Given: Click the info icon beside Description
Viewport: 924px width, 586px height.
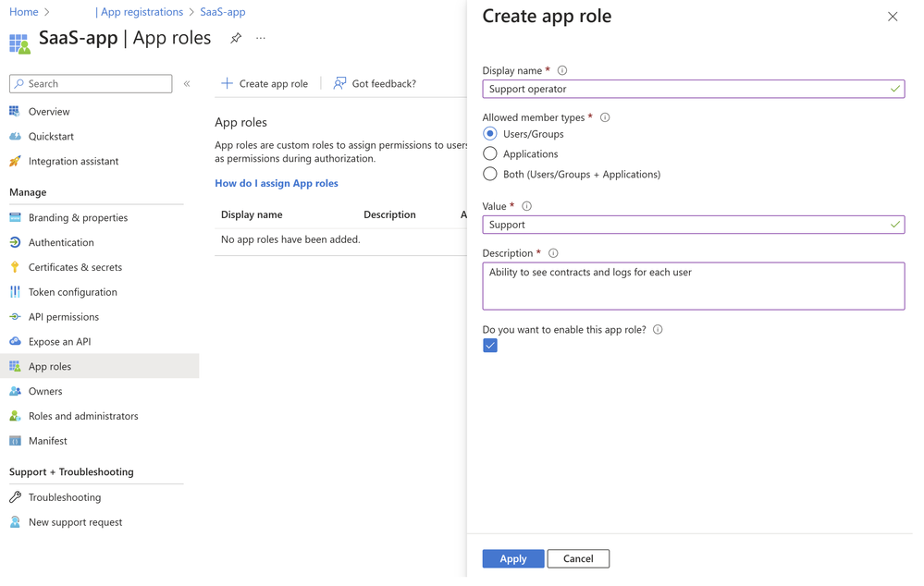Looking at the screenshot, I should pyautogui.click(x=553, y=252).
